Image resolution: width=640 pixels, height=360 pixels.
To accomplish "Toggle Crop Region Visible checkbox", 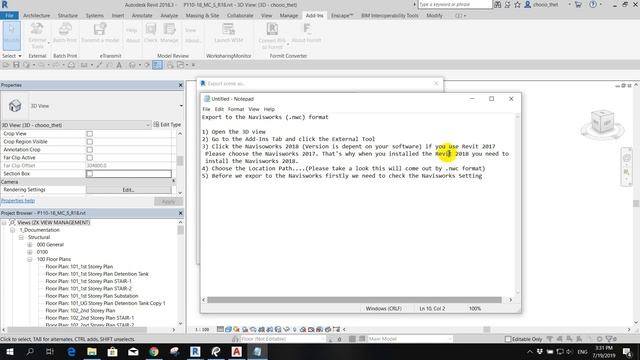I will click(89, 142).
